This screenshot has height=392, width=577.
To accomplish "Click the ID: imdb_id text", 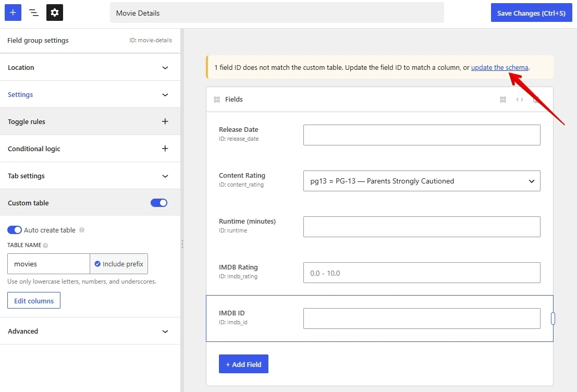I will tap(233, 323).
